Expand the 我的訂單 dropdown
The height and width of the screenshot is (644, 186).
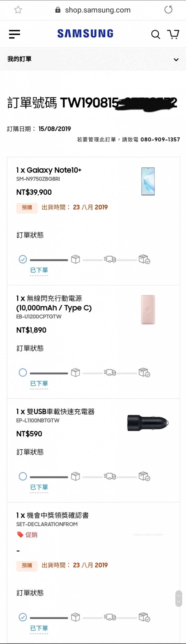tap(176, 60)
